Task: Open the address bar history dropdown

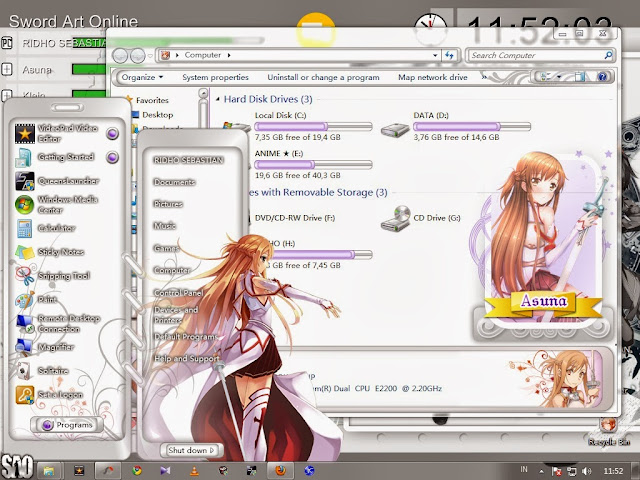Action: [x=435, y=55]
